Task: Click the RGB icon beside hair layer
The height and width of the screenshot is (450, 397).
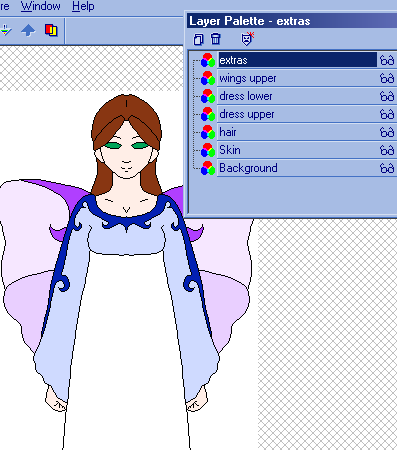Action: 208,132
